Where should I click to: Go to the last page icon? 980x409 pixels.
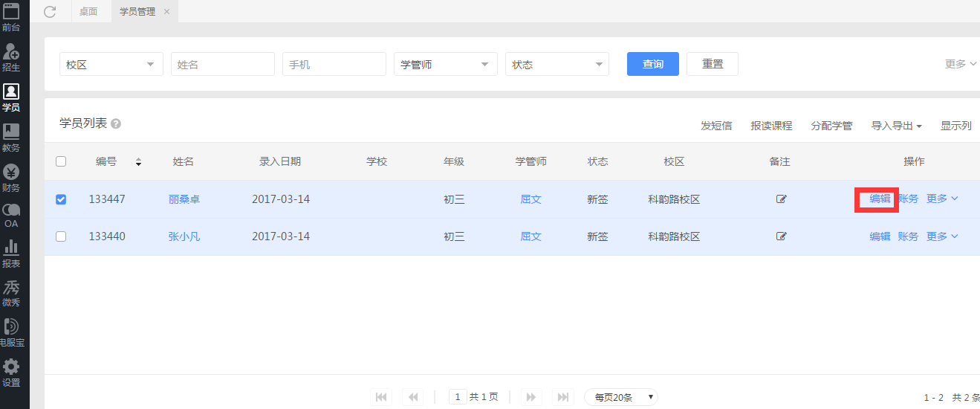pyautogui.click(x=563, y=397)
